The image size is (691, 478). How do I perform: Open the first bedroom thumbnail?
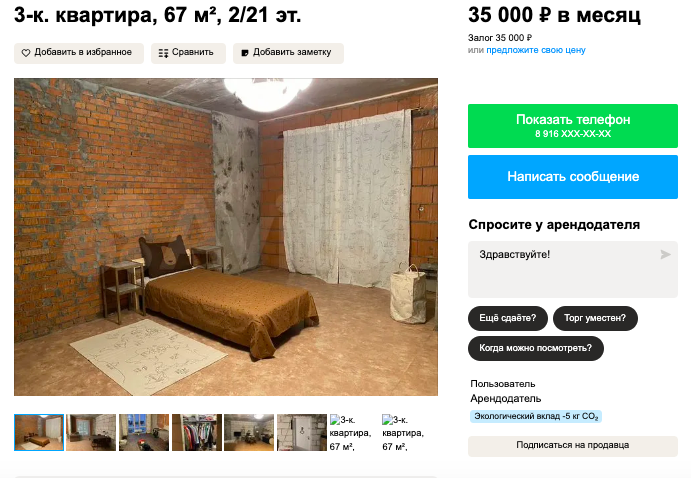click(x=39, y=432)
